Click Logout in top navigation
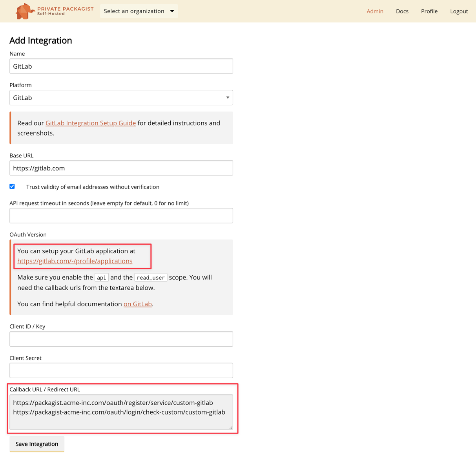The image size is (476, 459). pyautogui.click(x=459, y=11)
